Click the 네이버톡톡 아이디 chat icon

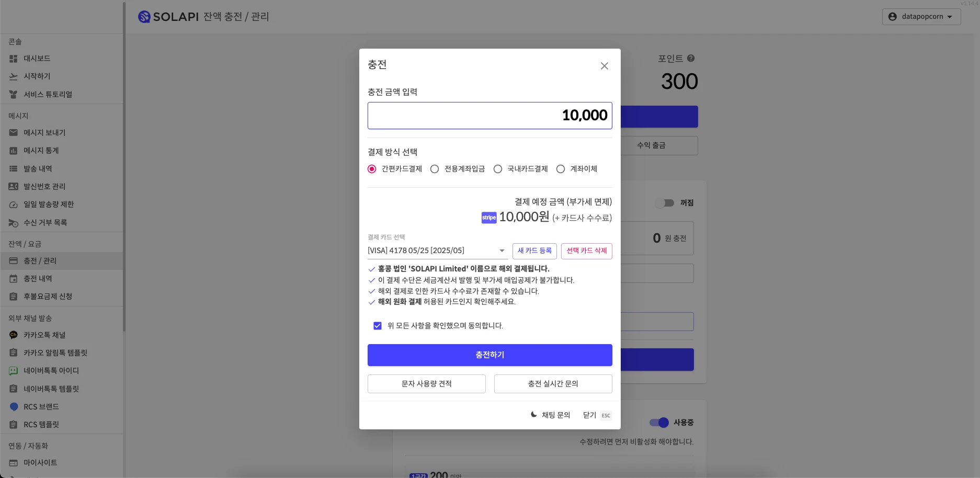tap(14, 371)
